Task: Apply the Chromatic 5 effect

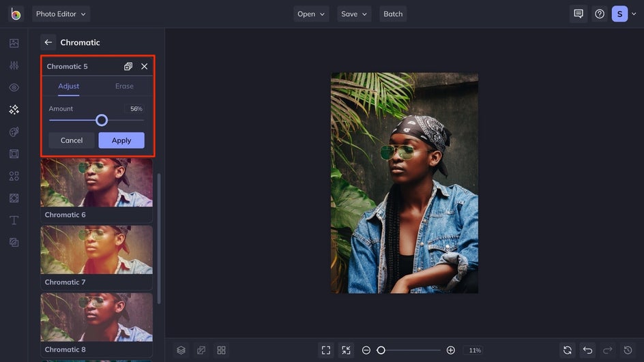Action: tap(121, 140)
